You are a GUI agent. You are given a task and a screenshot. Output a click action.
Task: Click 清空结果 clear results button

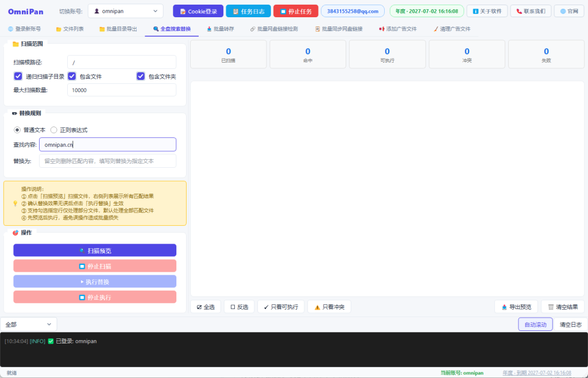(563, 307)
